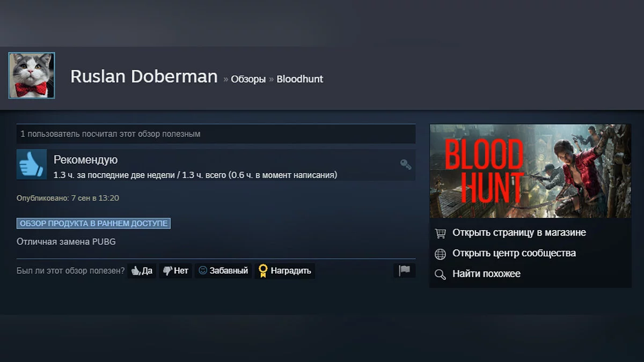Screen dimensions: 644x362
Task: Click Наградить to award the review
Action: (x=285, y=271)
